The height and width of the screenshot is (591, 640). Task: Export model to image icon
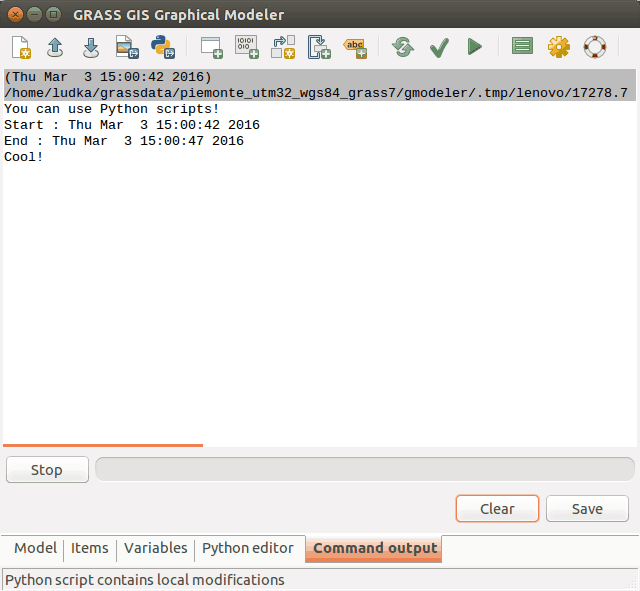tap(126, 47)
